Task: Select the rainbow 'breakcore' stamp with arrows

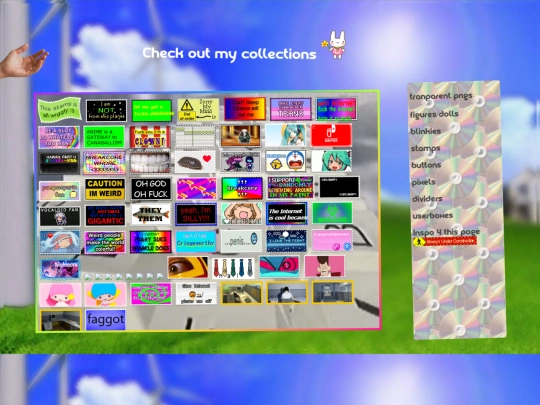Action: [242, 188]
